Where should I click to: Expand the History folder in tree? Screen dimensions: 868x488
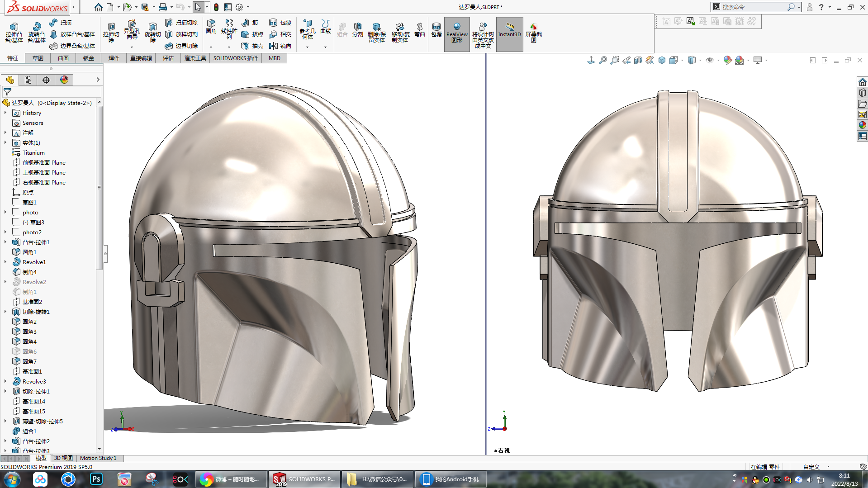5,113
